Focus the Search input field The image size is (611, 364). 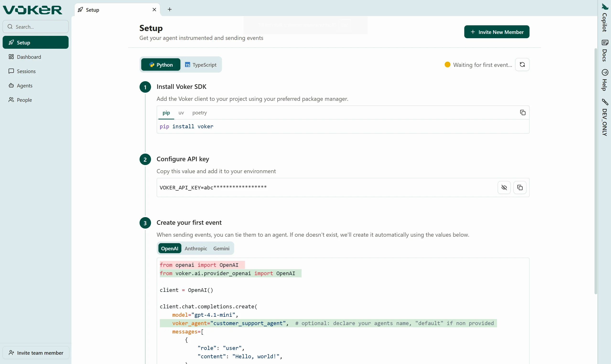point(36,27)
